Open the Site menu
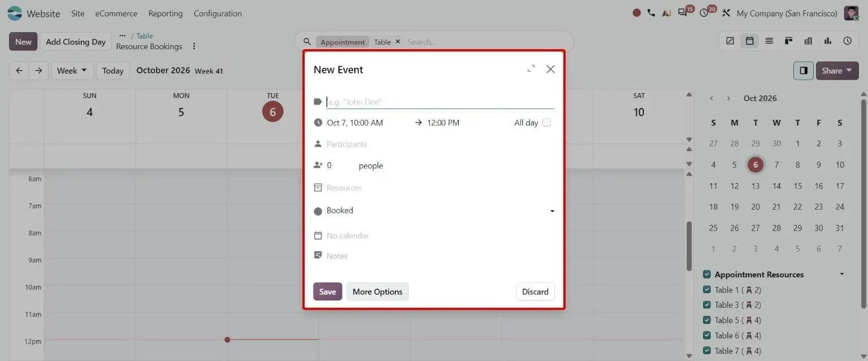This screenshot has height=361, width=868. [x=77, y=14]
